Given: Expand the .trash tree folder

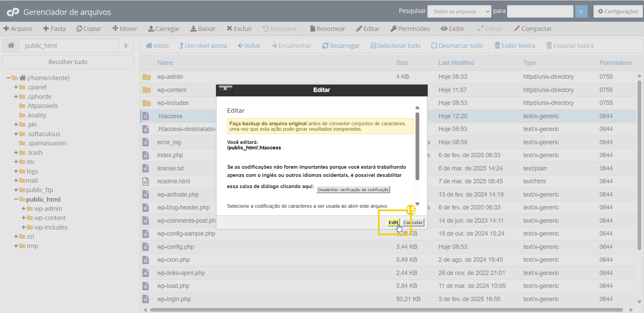Looking at the screenshot, I should (16, 153).
